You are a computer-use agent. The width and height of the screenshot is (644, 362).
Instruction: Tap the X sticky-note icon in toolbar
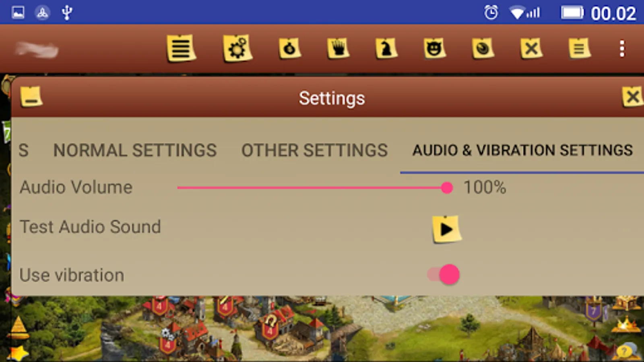point(531,49)
